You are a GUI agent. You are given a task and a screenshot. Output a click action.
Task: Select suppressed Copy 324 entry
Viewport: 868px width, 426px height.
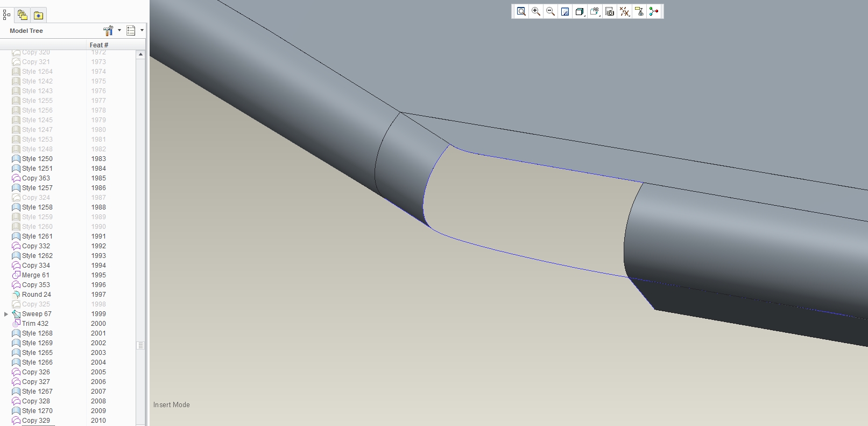(x=31, y=198)
